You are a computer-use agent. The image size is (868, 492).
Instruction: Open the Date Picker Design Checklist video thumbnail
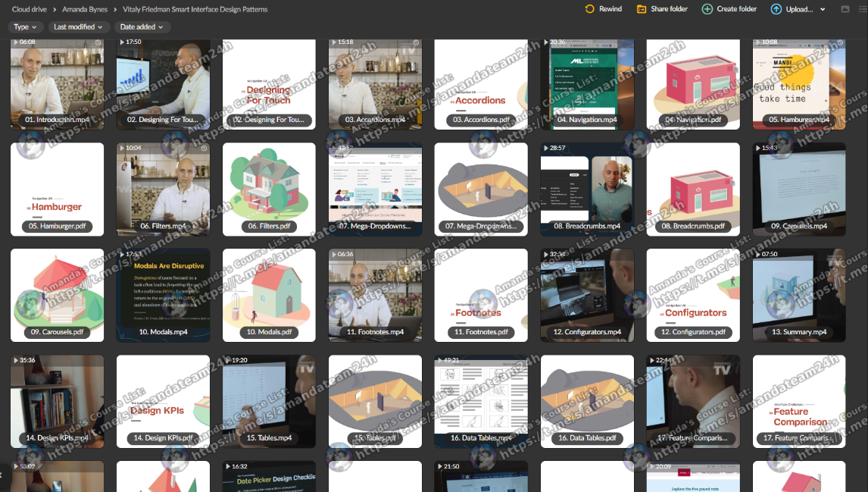coord(269,477)
